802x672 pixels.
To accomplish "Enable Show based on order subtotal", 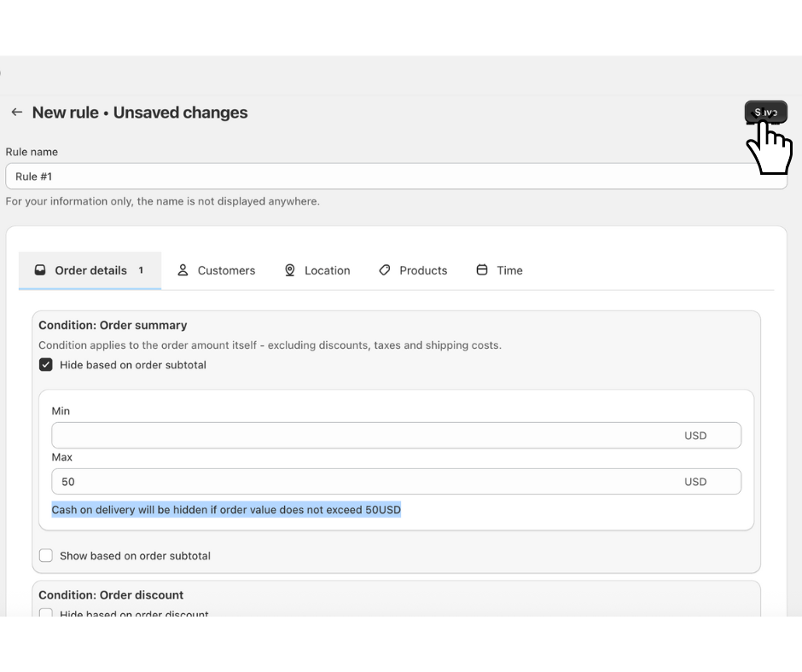I will [x=46, y=556].
